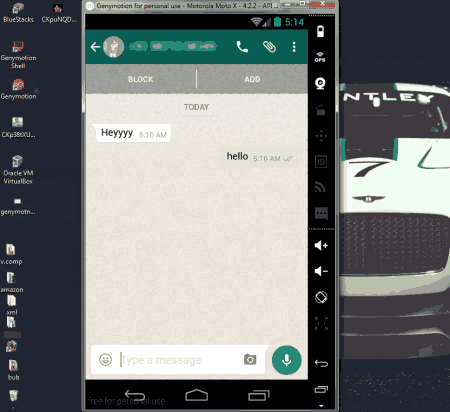The height and width of the screenshot is (412, 450).
Task: Select Genymotion desktop shortcut icon
Action: click(18, 89)
